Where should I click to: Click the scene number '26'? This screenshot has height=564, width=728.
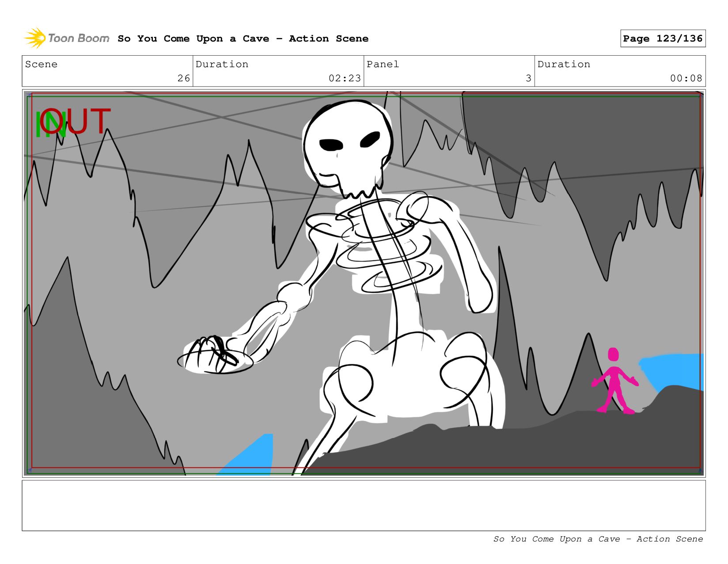pyautogui.click(x=184, y=78)
